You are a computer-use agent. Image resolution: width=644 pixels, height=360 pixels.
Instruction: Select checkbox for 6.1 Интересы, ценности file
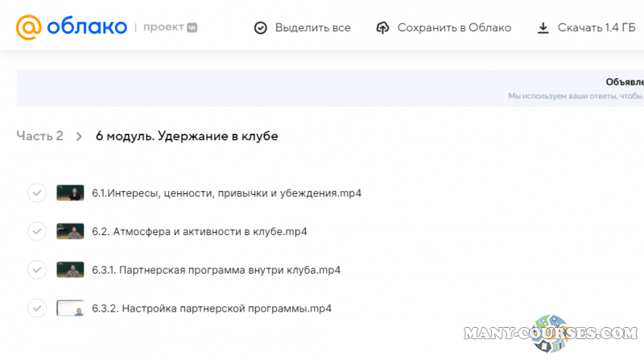(x=36, y=193)
